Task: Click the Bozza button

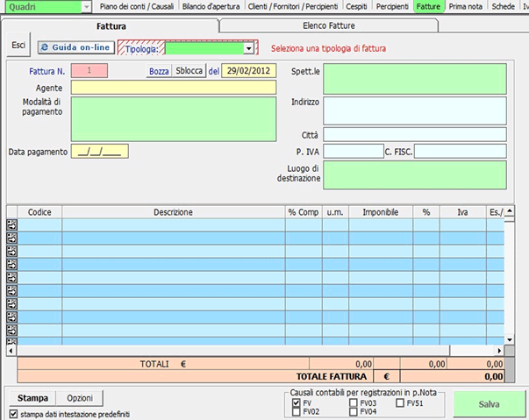Action: coord(159,71)
